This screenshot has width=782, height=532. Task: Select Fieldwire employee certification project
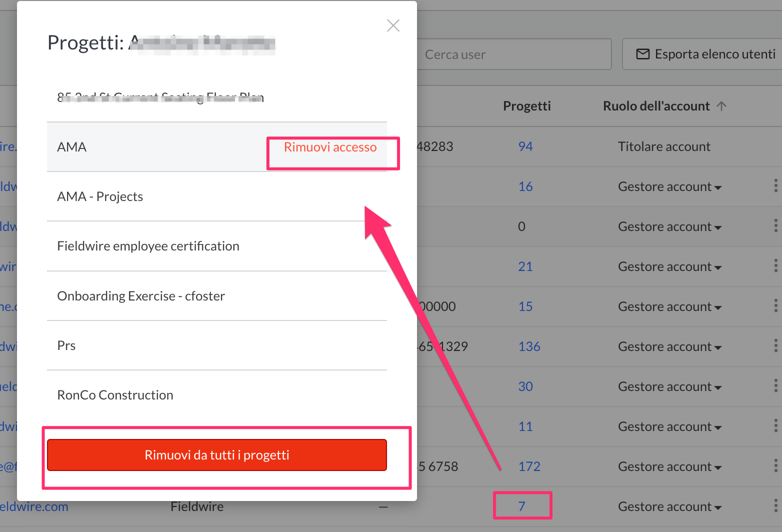click(148, 246)
